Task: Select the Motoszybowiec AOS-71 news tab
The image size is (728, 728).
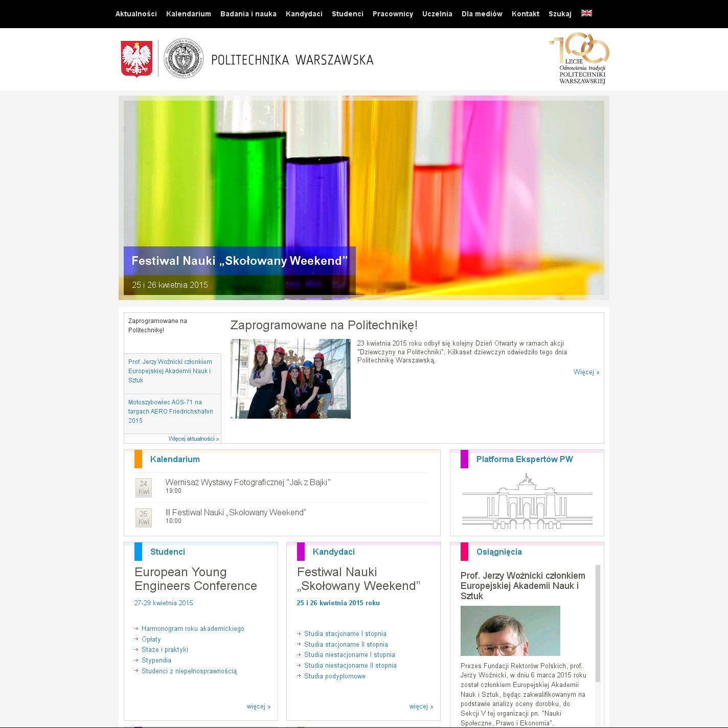Action: point(172,414)
